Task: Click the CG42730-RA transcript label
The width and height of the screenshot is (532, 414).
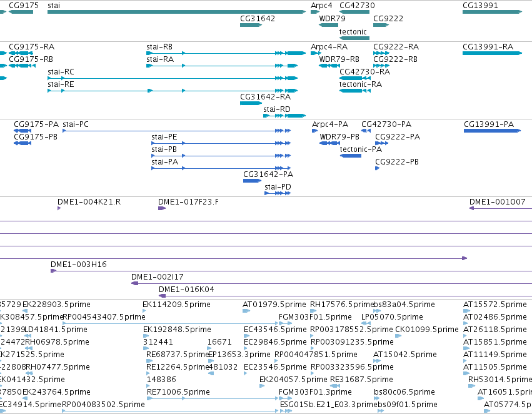Action: click(x=364, y=71)
